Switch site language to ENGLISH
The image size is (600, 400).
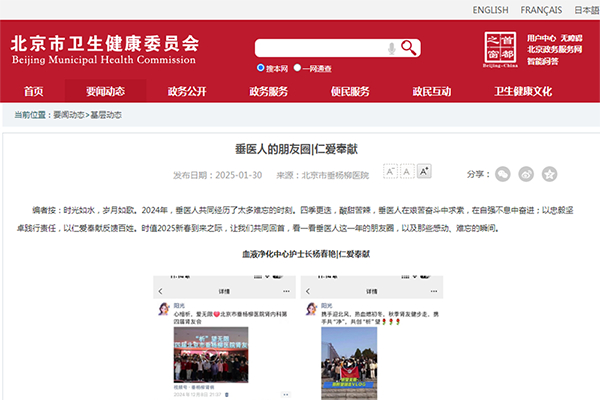pos(490,10)
